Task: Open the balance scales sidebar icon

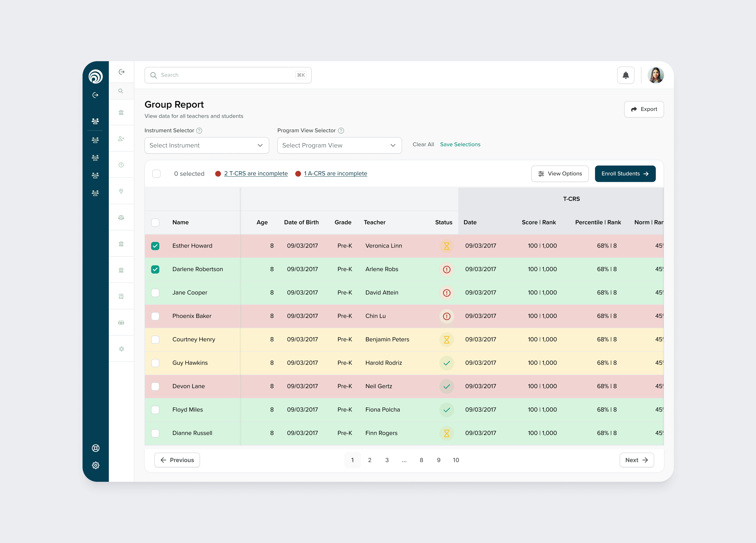Action: coord(121,217)
